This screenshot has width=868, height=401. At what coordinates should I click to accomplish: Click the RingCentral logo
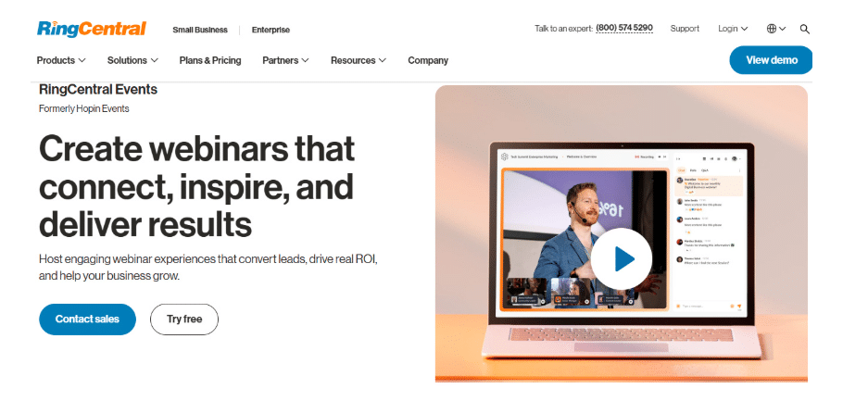click(92, 29)
